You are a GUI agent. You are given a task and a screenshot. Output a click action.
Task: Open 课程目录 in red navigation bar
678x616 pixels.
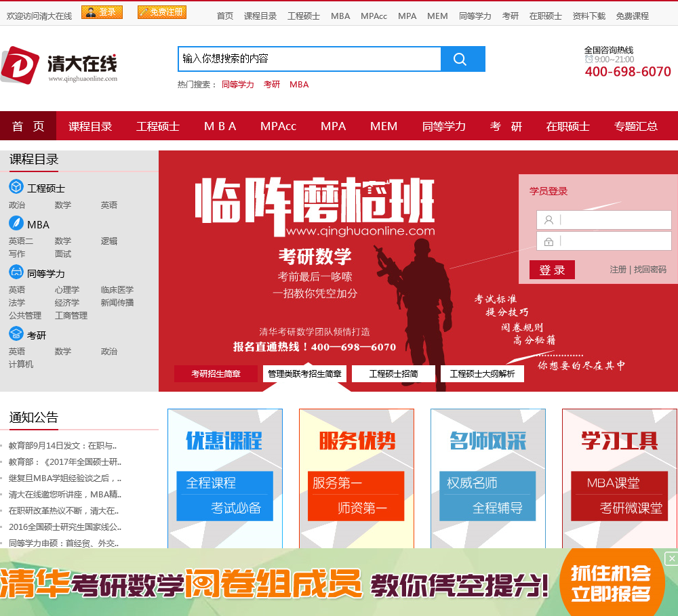point(90,126)
